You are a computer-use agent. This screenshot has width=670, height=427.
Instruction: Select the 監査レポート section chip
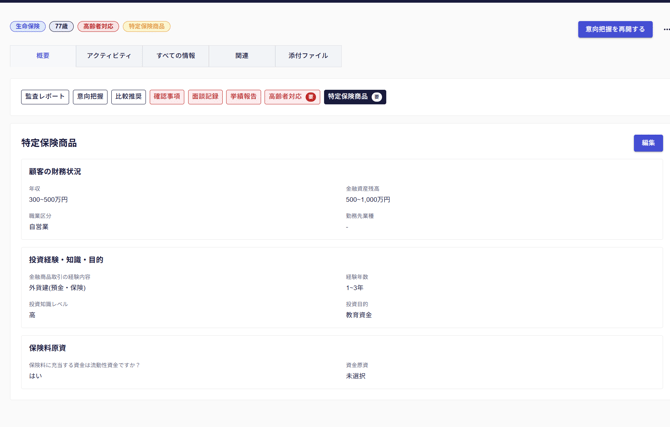click(45, 97)
